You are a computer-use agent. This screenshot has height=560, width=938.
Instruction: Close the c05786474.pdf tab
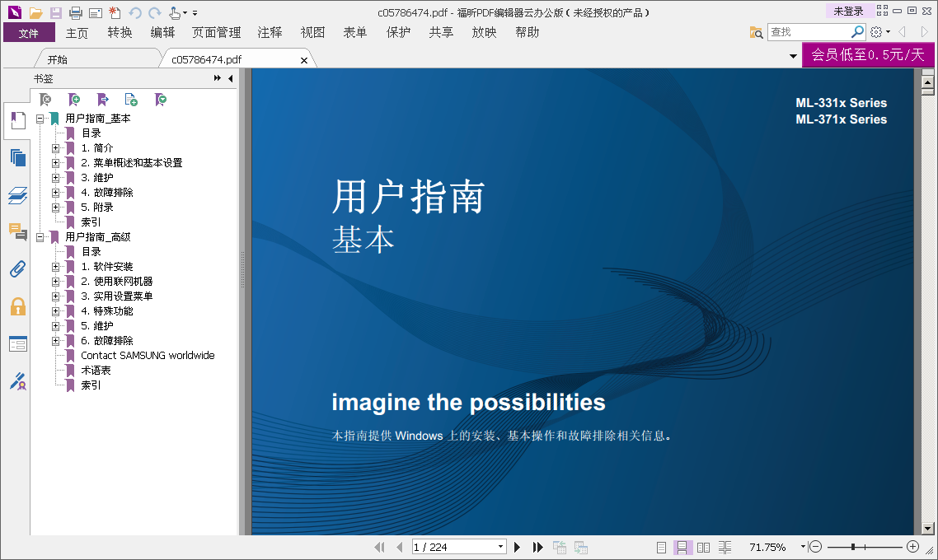tap(304, 60)
